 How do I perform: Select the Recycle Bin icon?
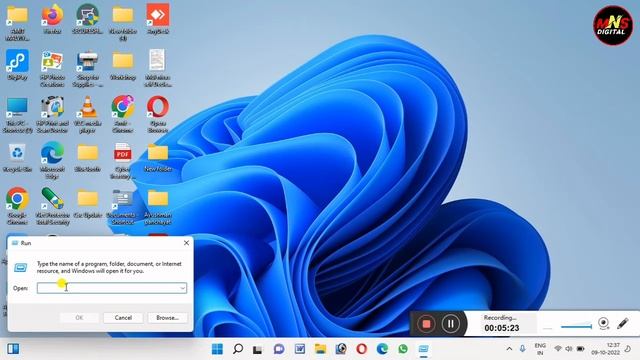tap(17, 158)
